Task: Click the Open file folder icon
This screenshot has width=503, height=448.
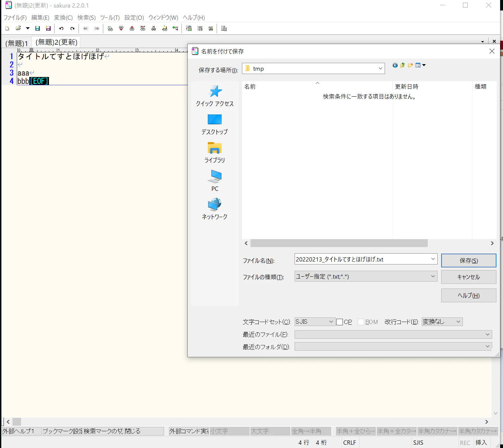Action: (x=18, y=29)
